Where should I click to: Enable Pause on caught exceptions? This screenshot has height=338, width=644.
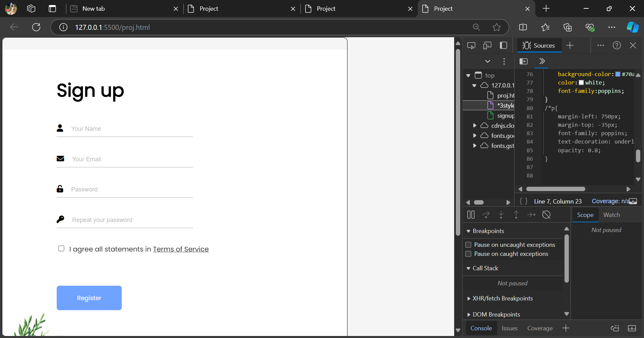click(468, 254)
